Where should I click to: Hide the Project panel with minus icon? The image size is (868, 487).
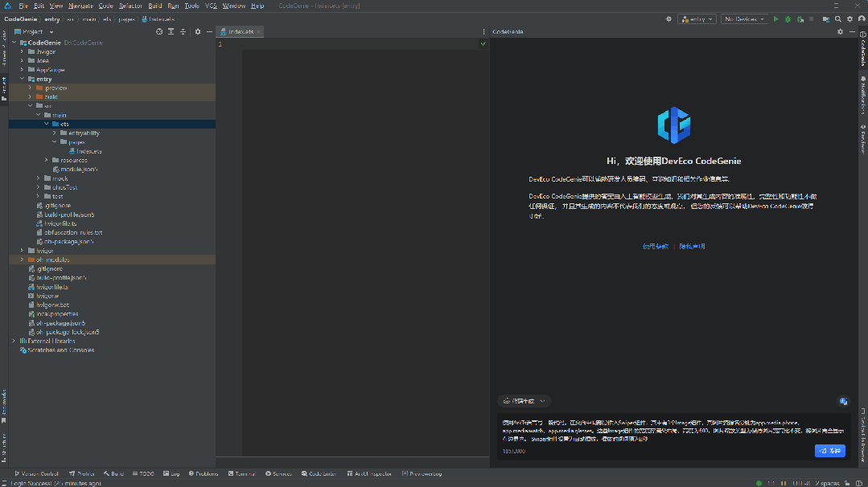click(x=209, y=31)
